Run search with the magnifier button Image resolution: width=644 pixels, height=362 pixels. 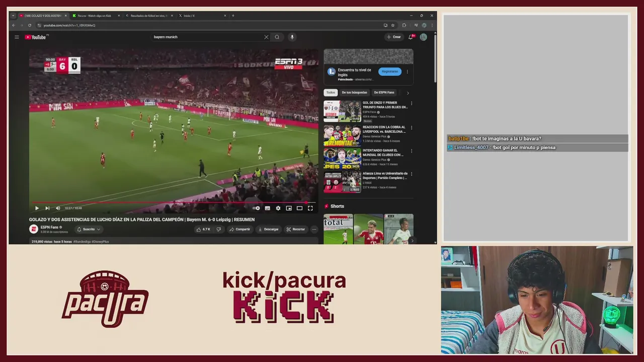coord(277,37)
